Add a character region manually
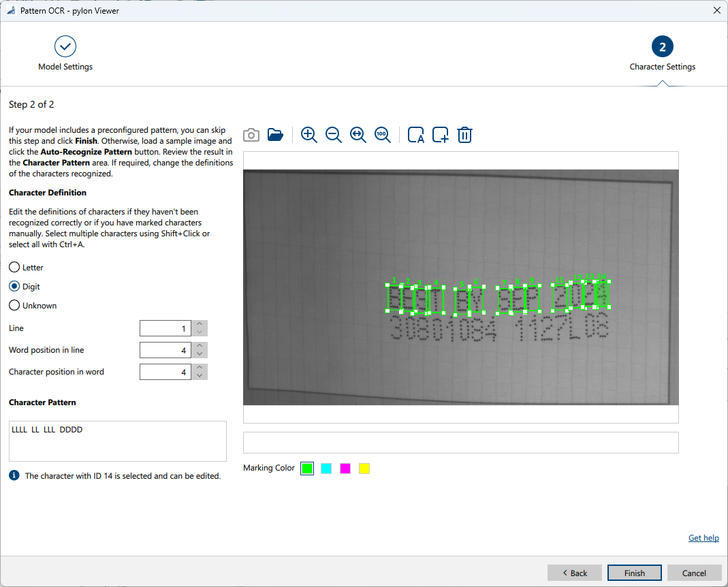Image resolution: width=728 pixels, height=587 pixels. coord(440,135)
